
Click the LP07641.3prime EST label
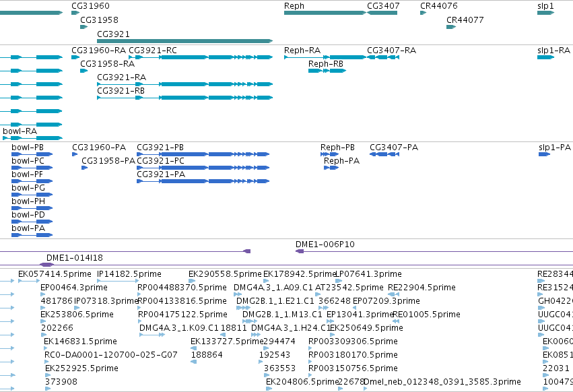368,274
